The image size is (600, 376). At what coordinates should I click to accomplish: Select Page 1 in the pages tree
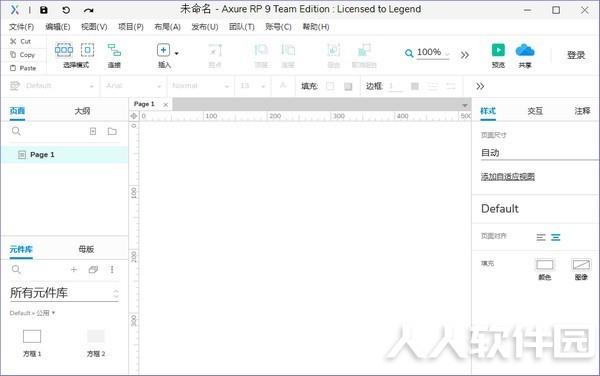pos(64,155)
